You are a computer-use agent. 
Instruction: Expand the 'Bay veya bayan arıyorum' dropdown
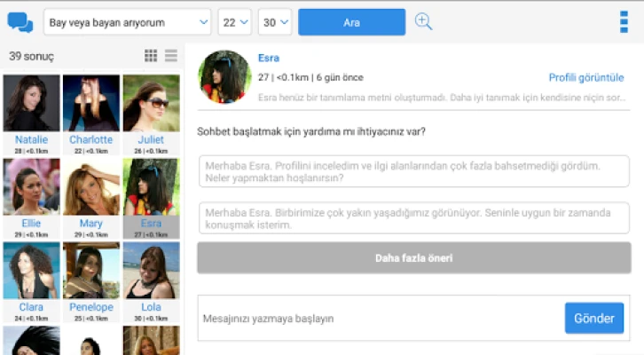point(127,22)
